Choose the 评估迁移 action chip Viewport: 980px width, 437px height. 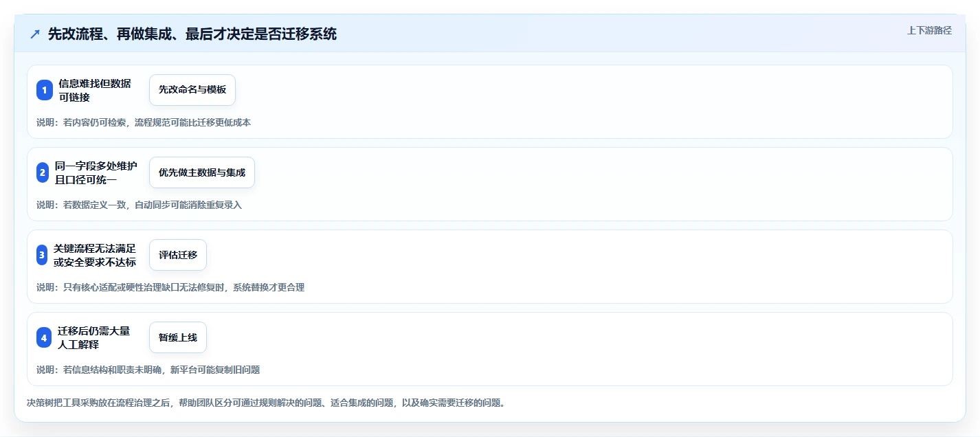178,255
